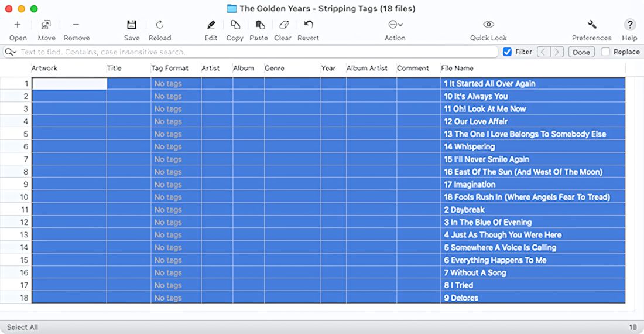Sort by the File Name column header
The image size is (644, 334).
pyautogui.click(x=457, y=68)
